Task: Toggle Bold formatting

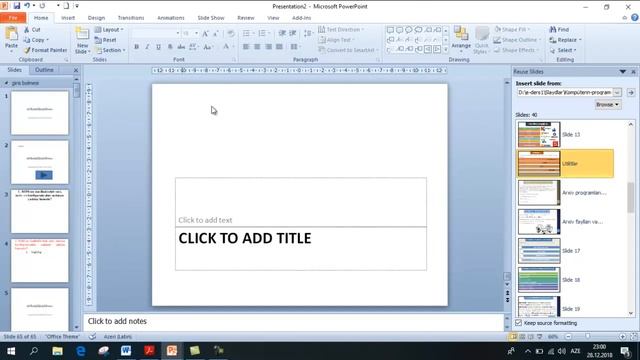Action: (x=136, y=47)
